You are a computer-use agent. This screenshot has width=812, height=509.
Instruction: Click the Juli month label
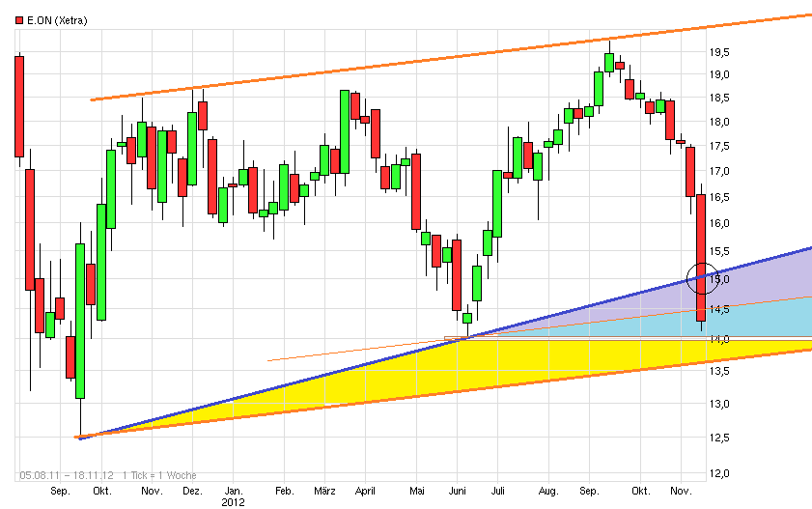[497, 491]
